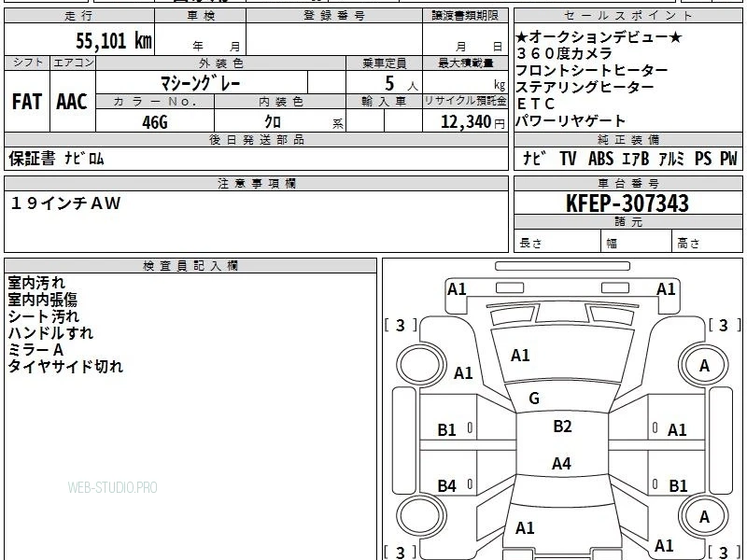This screenshot has width=747, height=560.
Task: Click the 高さ dimension cell
Action: pyautogui.click(x=708, y=243)
